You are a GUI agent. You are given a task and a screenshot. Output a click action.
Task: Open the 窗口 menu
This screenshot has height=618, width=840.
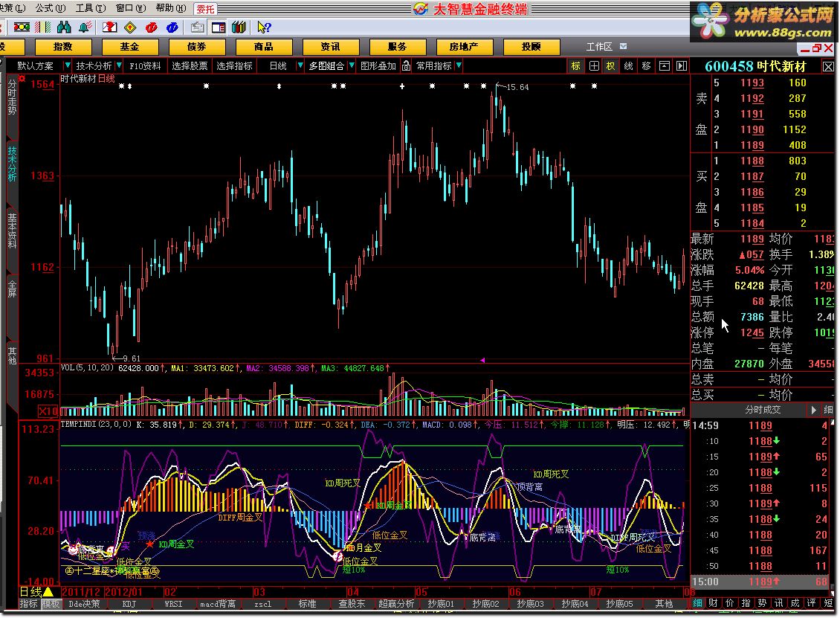pyautogui.click(x=131, y=9)
